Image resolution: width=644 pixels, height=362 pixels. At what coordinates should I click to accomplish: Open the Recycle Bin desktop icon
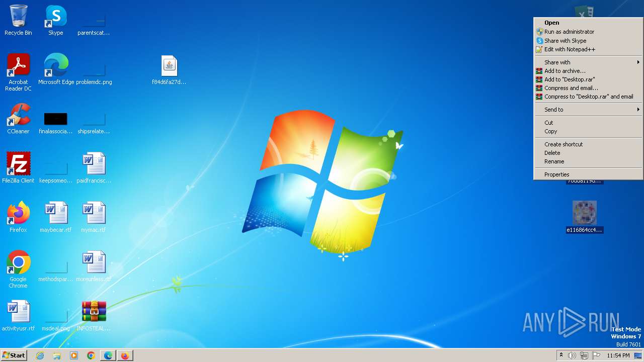[18, 20]
